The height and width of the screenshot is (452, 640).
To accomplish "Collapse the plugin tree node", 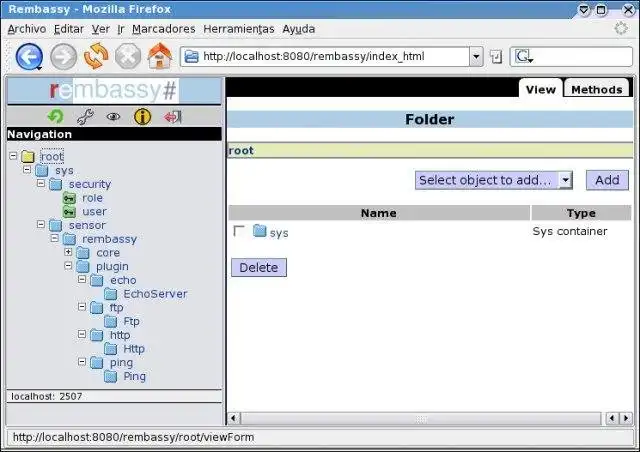I will point(68,266).
